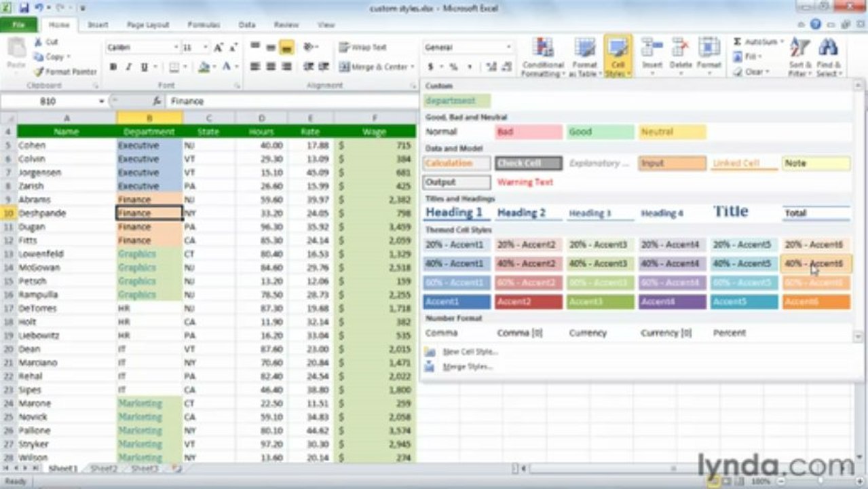Open Format as Table gallery
Viewport: 868px width, 489px height.
pos(584,57)
